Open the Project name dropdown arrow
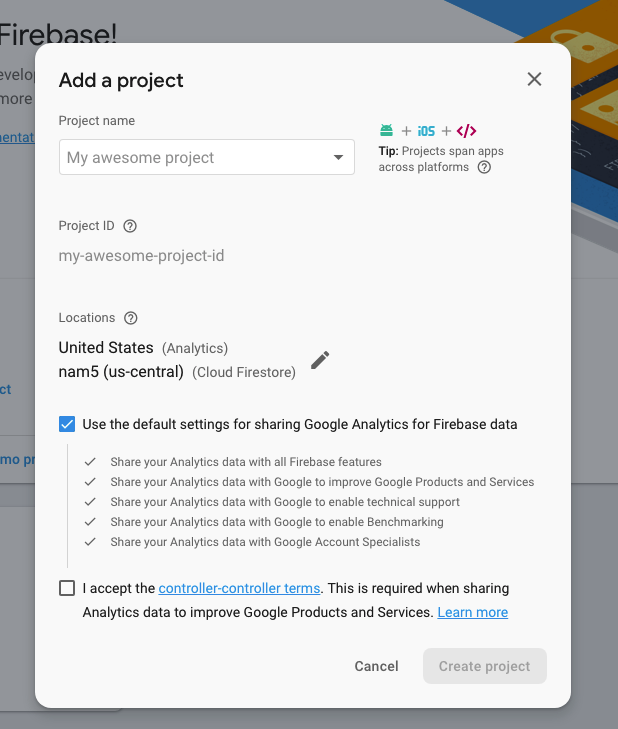The image size is (618, 729). pyautogui.click(x=339, y=157)
